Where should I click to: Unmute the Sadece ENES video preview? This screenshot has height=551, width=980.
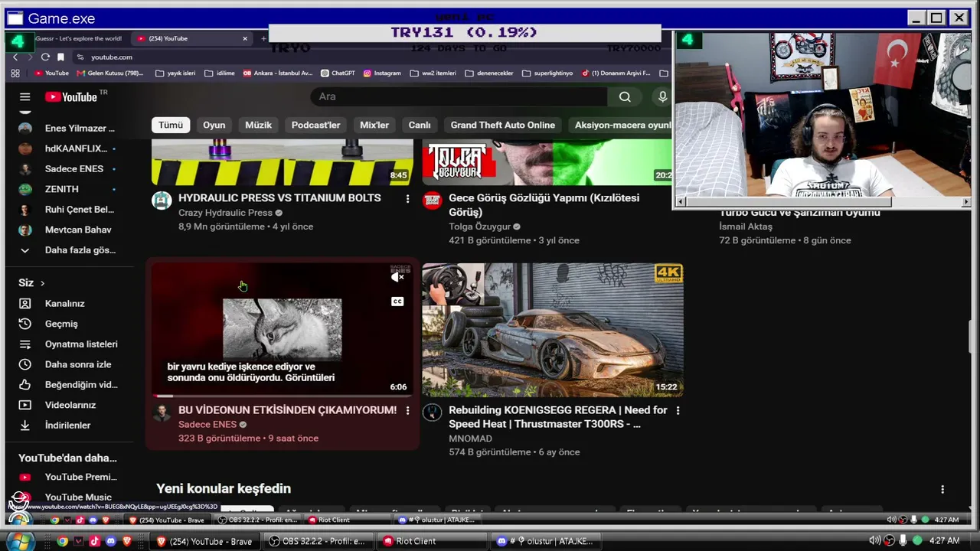click(x=397, y=277)
